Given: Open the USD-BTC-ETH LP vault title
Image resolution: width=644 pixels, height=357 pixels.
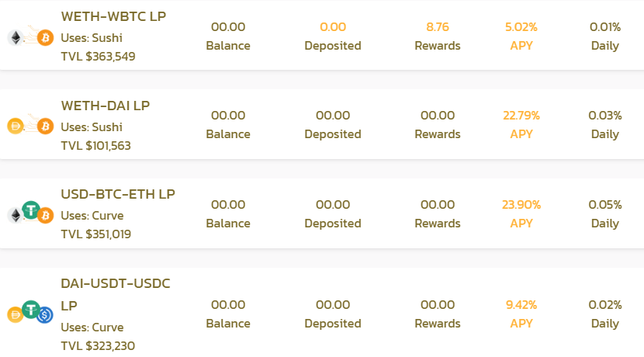Looking at the screenshot, I should click(118, 194).
